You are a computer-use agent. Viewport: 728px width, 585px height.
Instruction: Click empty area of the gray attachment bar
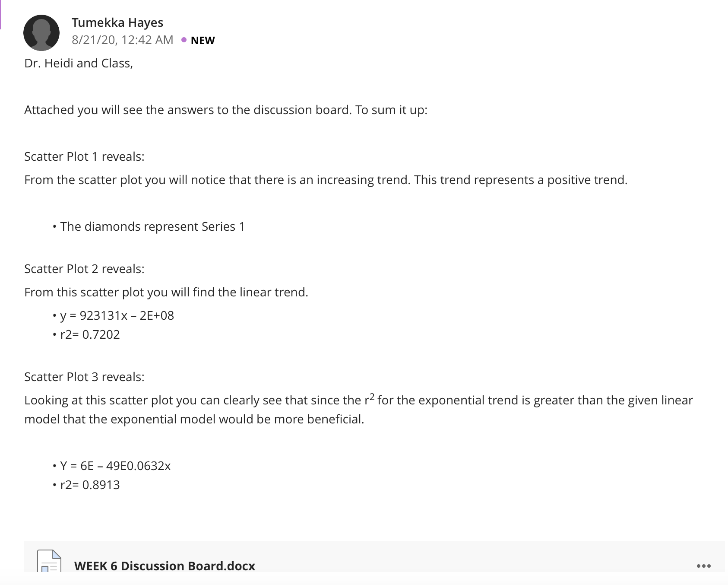click(x=475, y=557)
